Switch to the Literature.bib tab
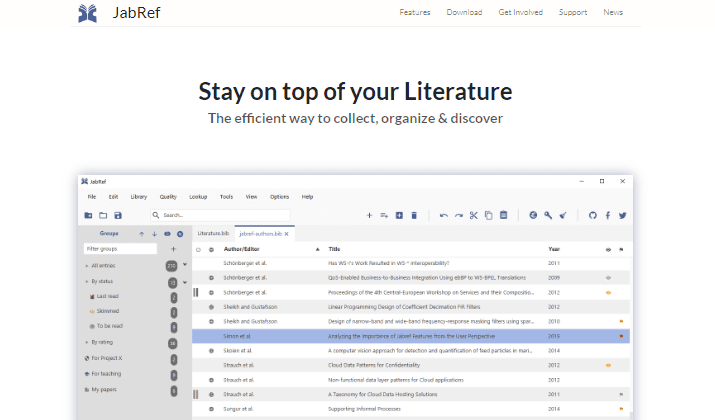 [x=213, y=233]
